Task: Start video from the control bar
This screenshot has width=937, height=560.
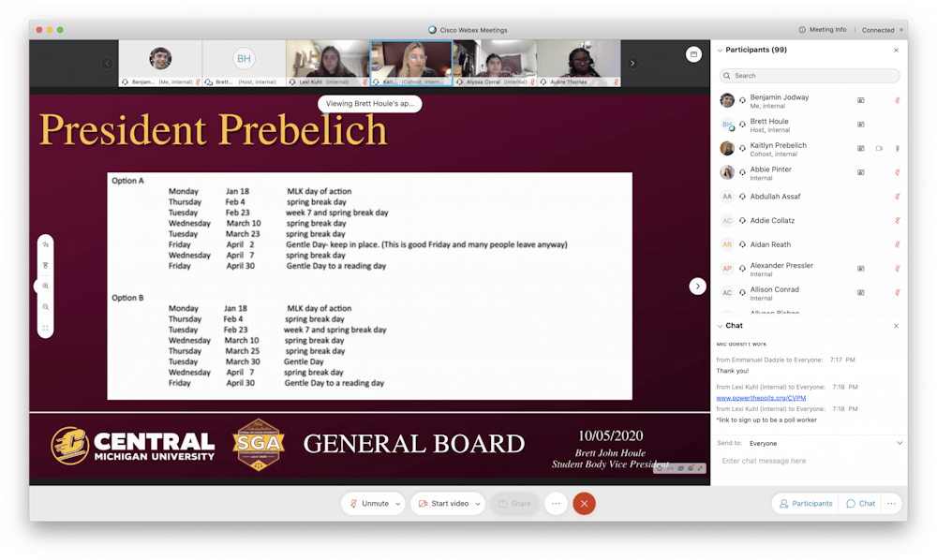Action: coord(443,503)
